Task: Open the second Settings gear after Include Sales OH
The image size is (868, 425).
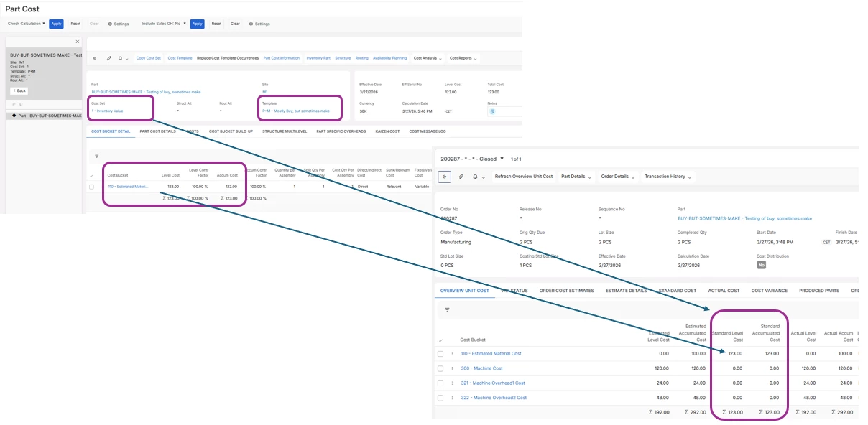Action: 259,24
